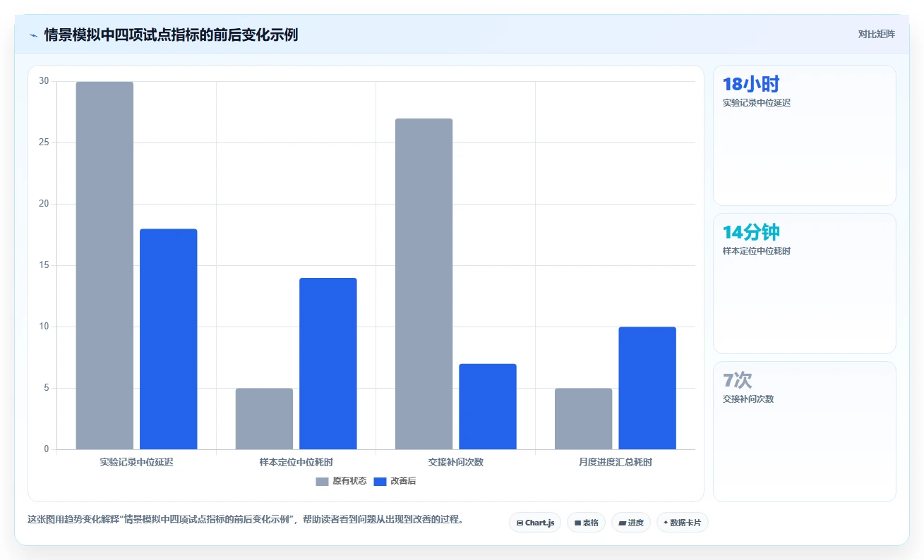Select the 进度 chip

(631, 523)
